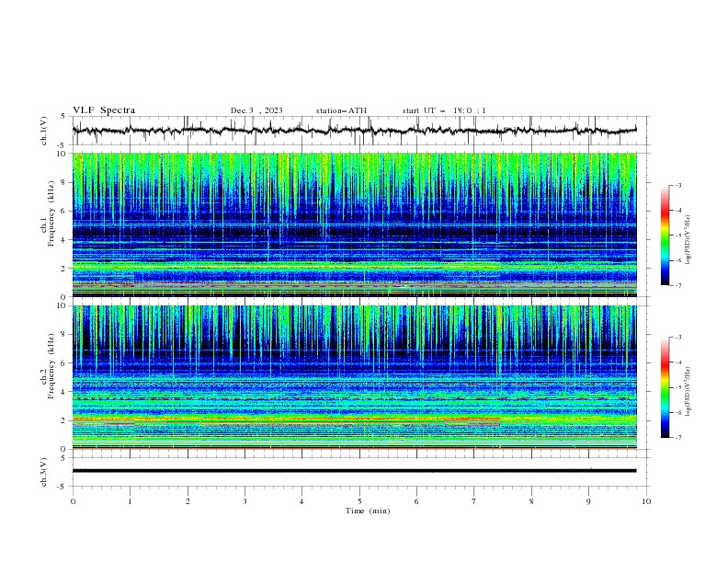Screen dimensions: 728x563
Task: Click the "Time (min)" axis label
Action: (368, 511)
